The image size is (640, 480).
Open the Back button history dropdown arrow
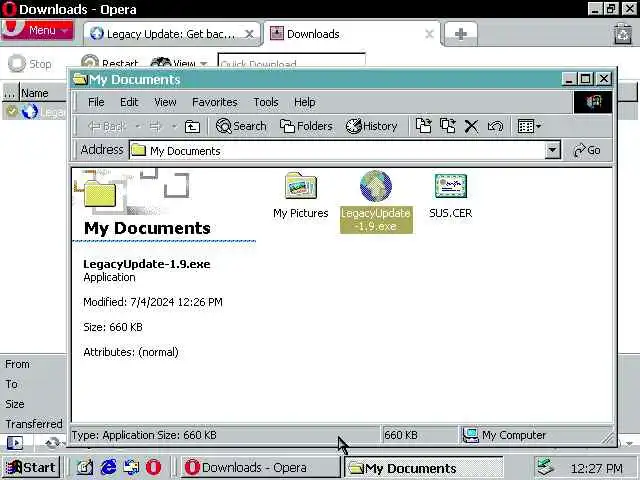click(138, 127)
